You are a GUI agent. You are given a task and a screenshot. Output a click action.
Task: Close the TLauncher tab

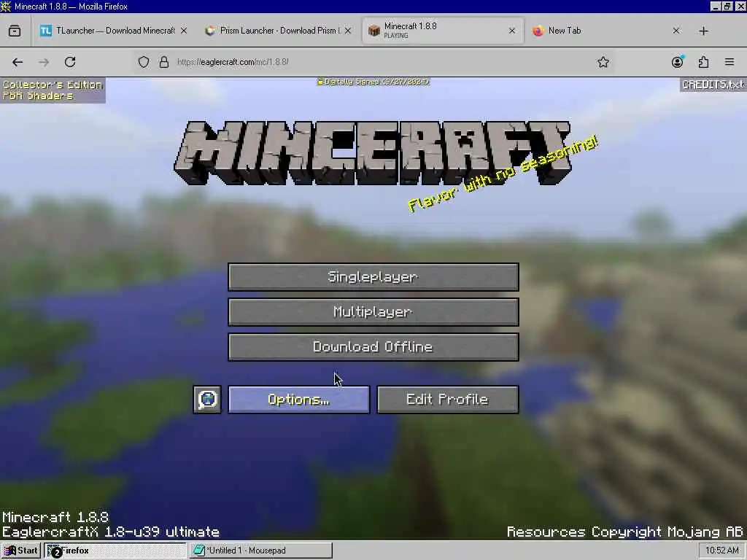pos(184,31)
